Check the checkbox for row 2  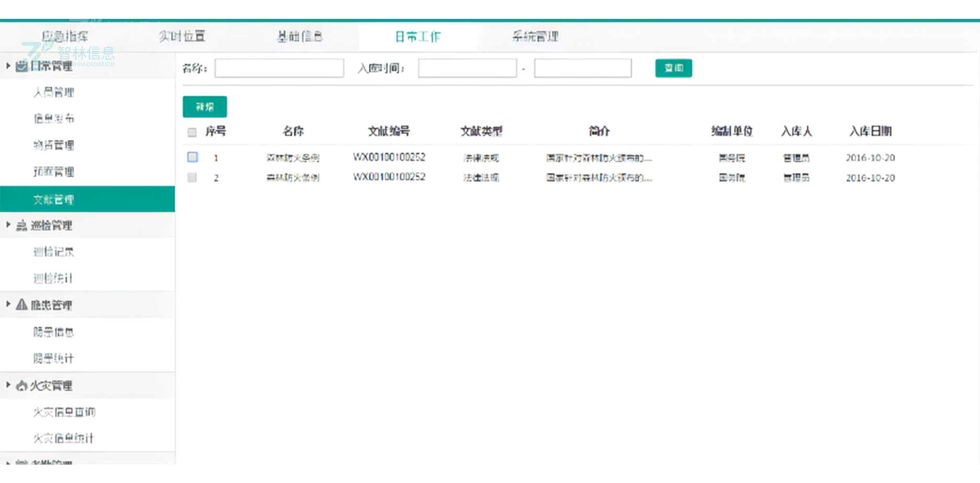tap(192, 178)
